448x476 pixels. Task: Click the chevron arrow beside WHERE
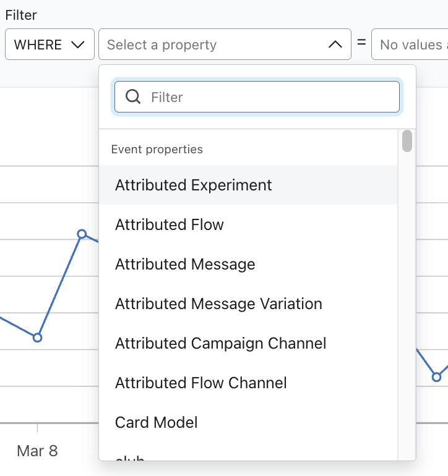click(78, 45)
